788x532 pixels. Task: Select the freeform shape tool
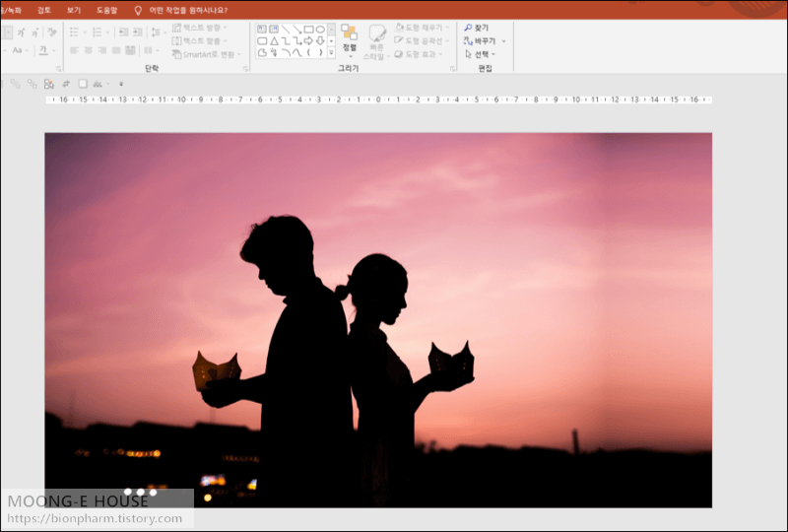coord(262,52)
